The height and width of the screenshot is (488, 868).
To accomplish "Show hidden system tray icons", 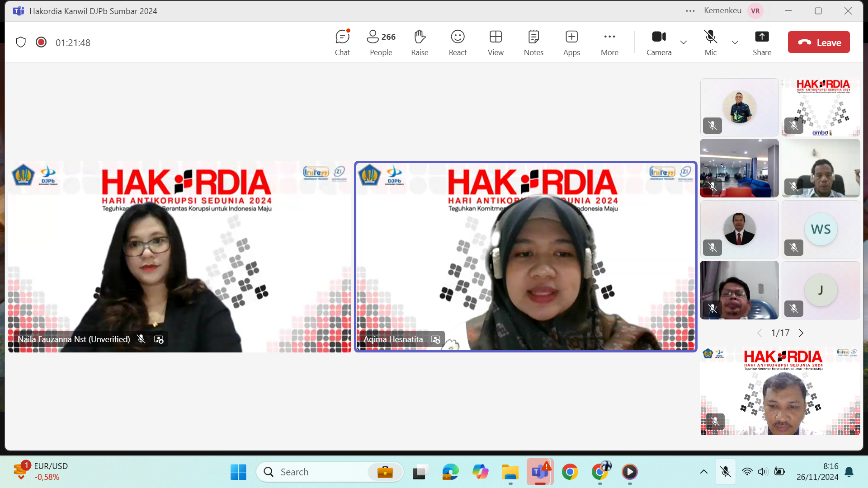I will tap(703, 472).
